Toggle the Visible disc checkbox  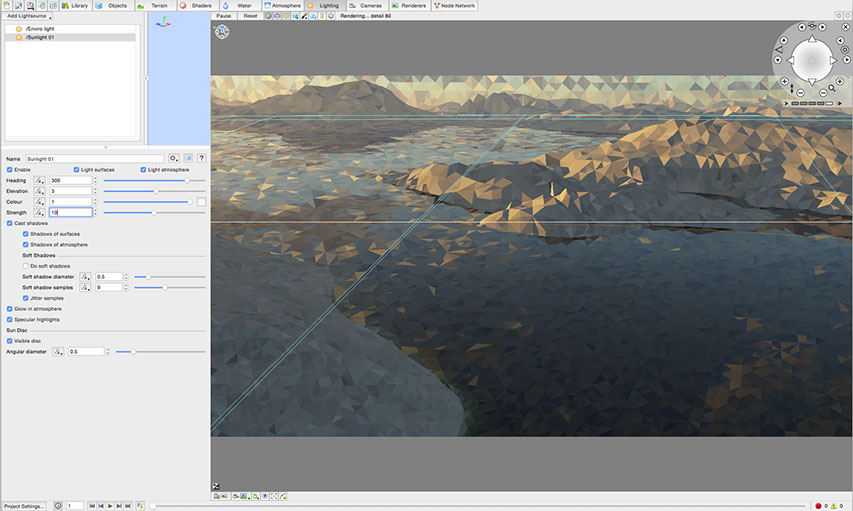[10, 341]
